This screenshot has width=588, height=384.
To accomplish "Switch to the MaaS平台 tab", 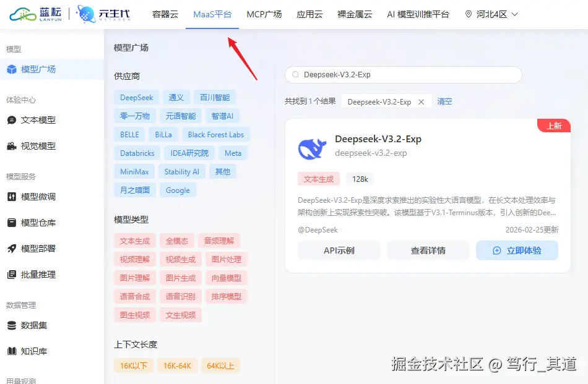I will pos(212,14).
